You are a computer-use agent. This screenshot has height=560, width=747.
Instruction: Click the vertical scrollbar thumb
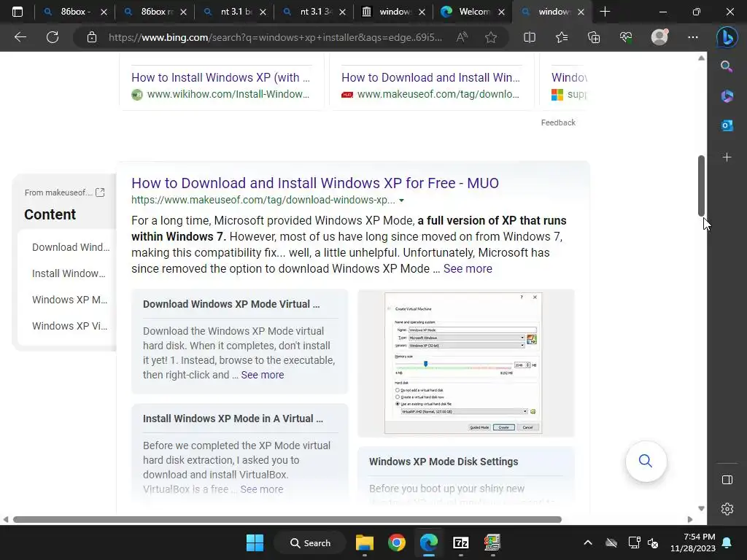(701, 186)
